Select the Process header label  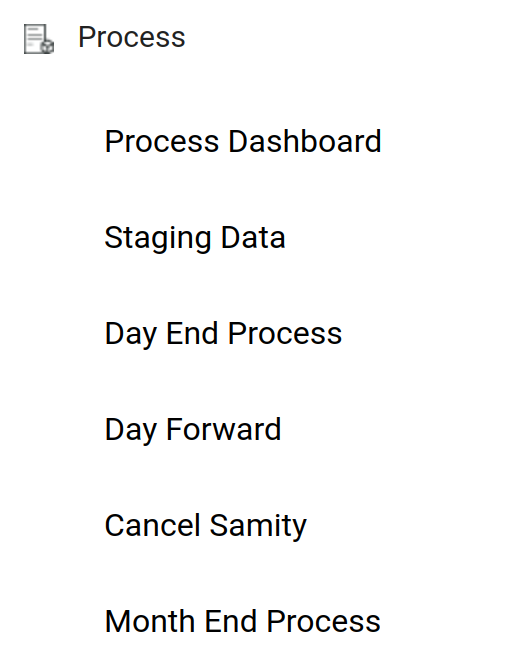pyautogui.click(x=132, y=37)
